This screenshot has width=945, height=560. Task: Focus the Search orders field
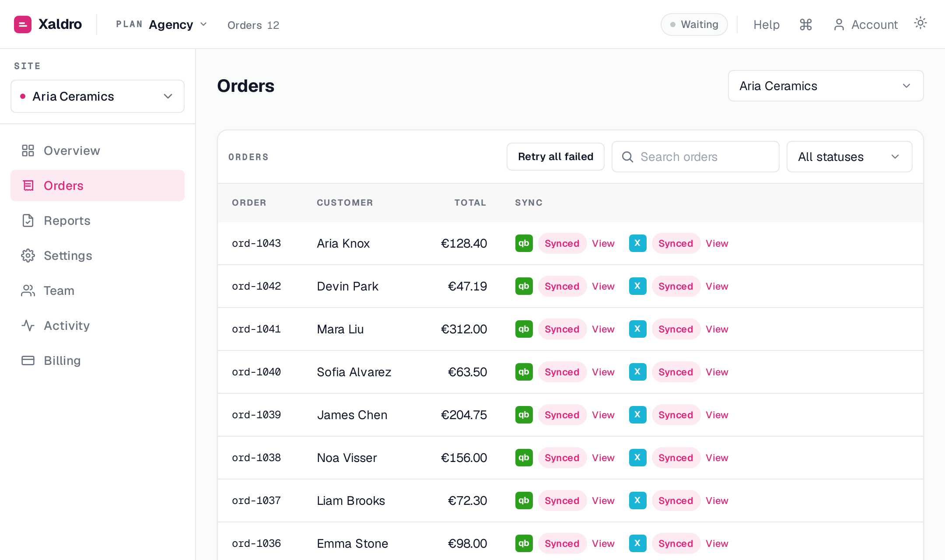pos(696,157)
